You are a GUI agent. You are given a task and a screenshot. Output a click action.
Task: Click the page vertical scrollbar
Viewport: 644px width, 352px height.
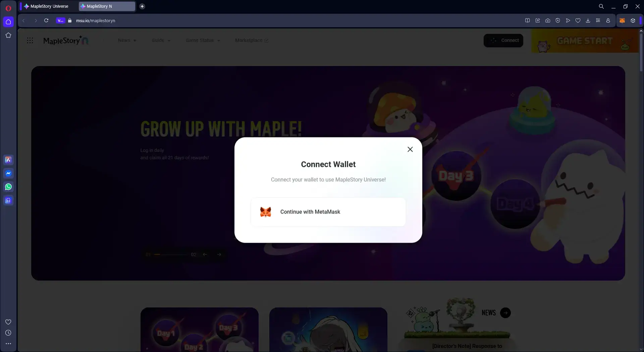tap(641, 52)
